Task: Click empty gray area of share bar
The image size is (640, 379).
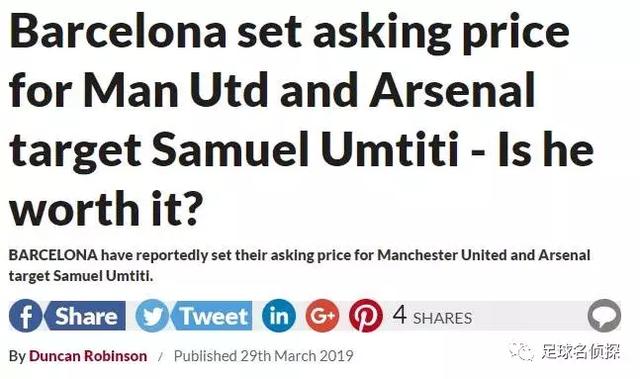Action: pyautogui.click(x=531, y=316)
